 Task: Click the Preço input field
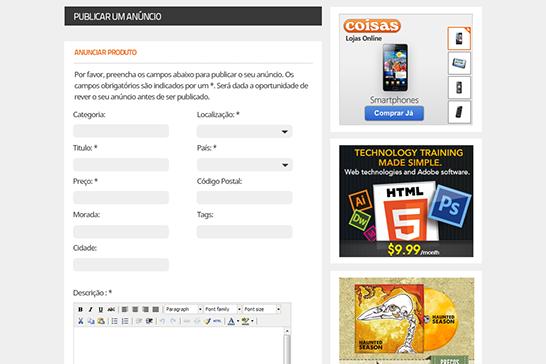coord(121,198)
